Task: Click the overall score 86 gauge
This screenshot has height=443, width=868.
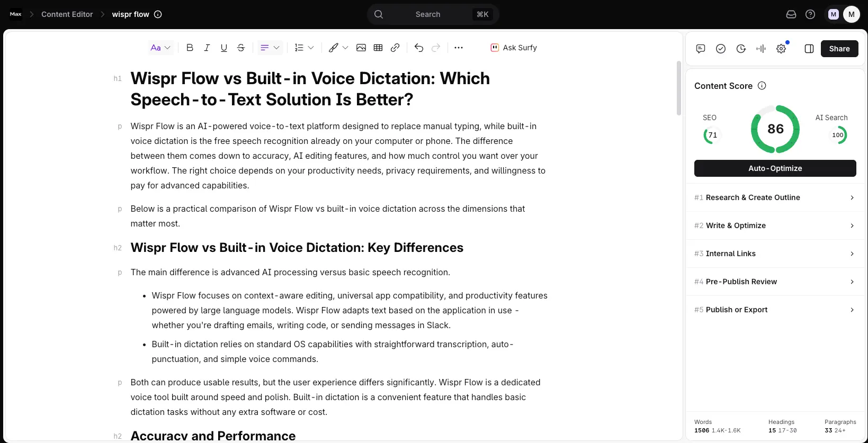Action: tap(775, 129)
